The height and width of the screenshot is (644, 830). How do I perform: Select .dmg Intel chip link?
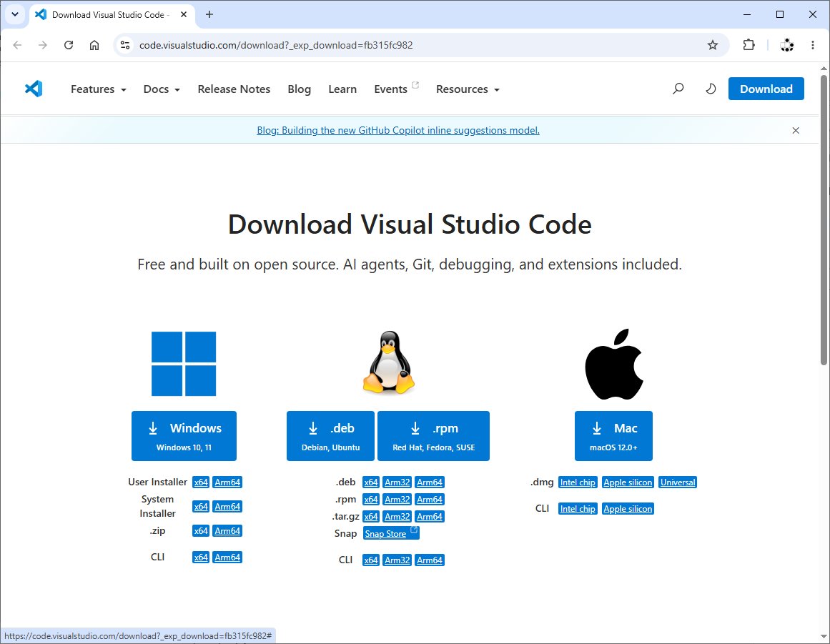[578, 482]
